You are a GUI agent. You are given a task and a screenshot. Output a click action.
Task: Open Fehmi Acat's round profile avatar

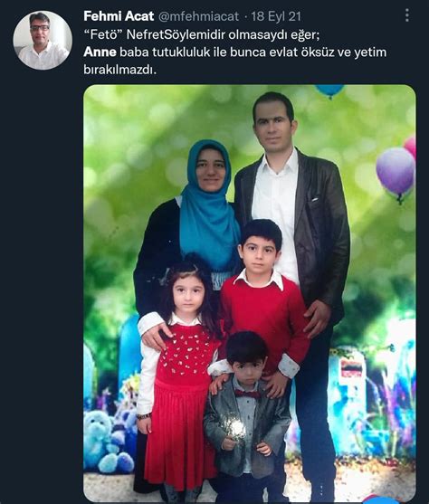coord(43,40)
